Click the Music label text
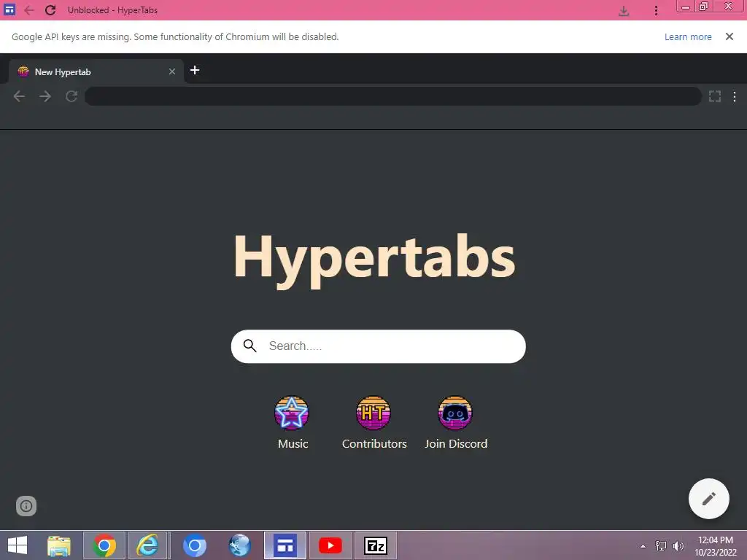The width and height of the screenshot is (747, 560). pos(293,444)
